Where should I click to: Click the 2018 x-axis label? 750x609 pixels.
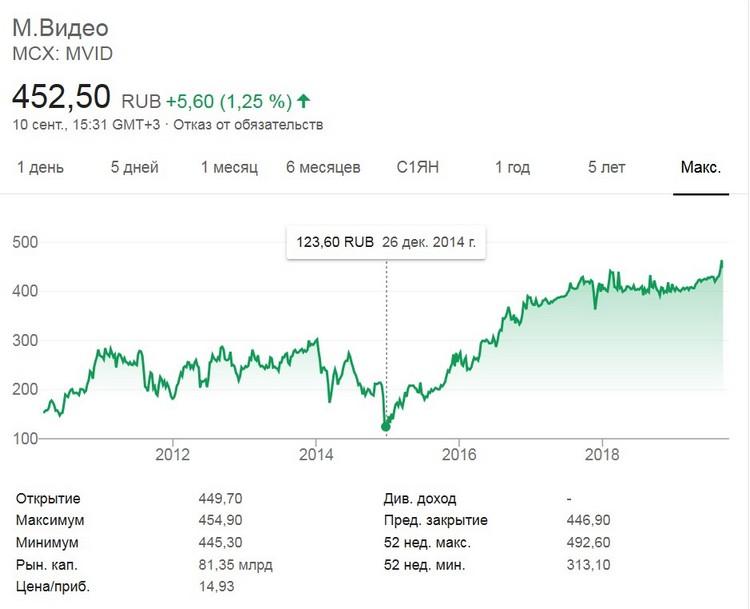click(602, 454)
